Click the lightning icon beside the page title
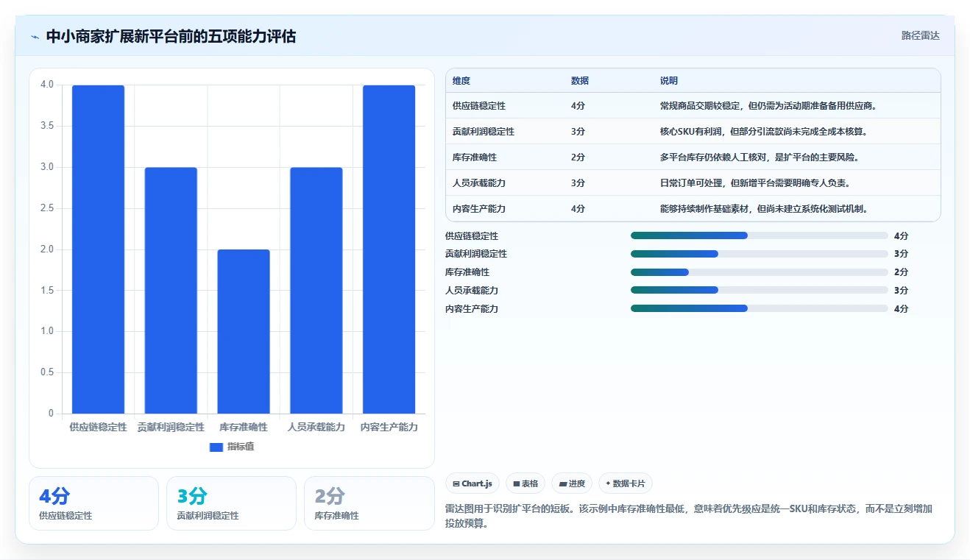 coord(35,37)
